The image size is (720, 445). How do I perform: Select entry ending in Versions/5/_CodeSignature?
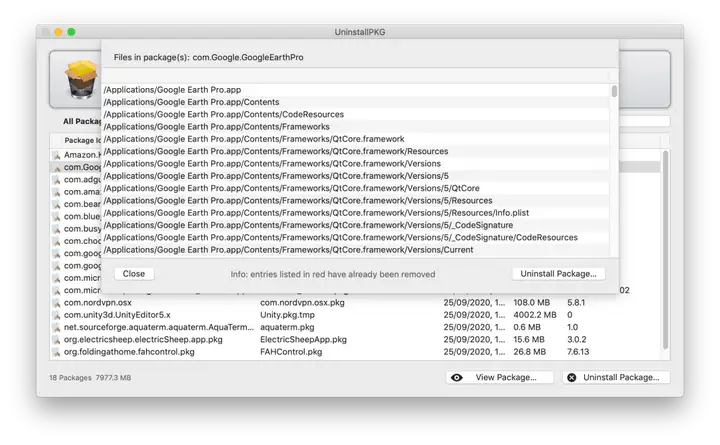pyautogui.click(x=355, y=225)
